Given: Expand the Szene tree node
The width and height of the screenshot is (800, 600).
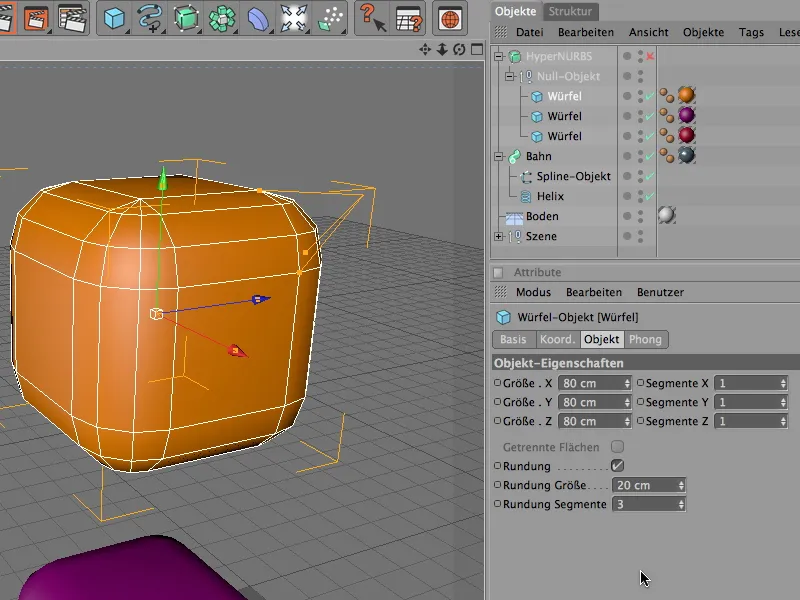Looking at the screenshot, I should [498, 236].
